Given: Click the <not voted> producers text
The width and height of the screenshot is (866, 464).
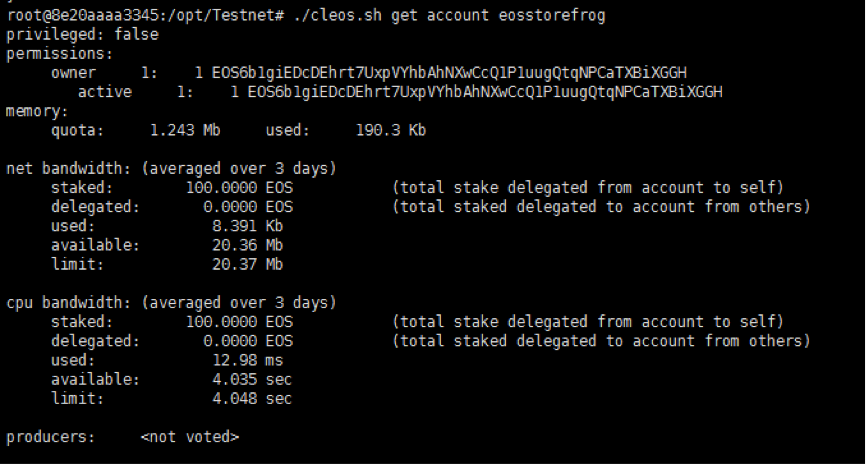Looking at the screenshot, I should pyautogui.click(x=190, y=437).
